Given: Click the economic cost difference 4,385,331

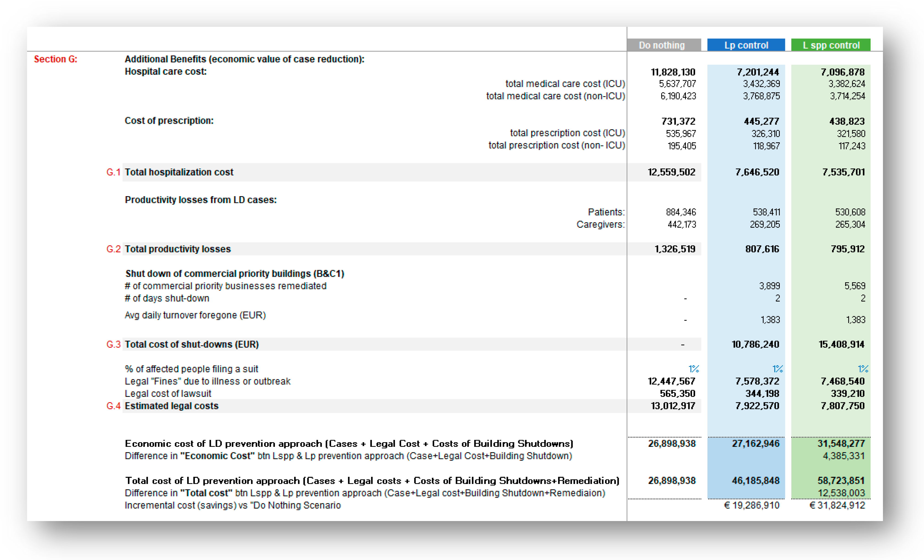Looking at the screenshot, I should click(x=843, y=456).
